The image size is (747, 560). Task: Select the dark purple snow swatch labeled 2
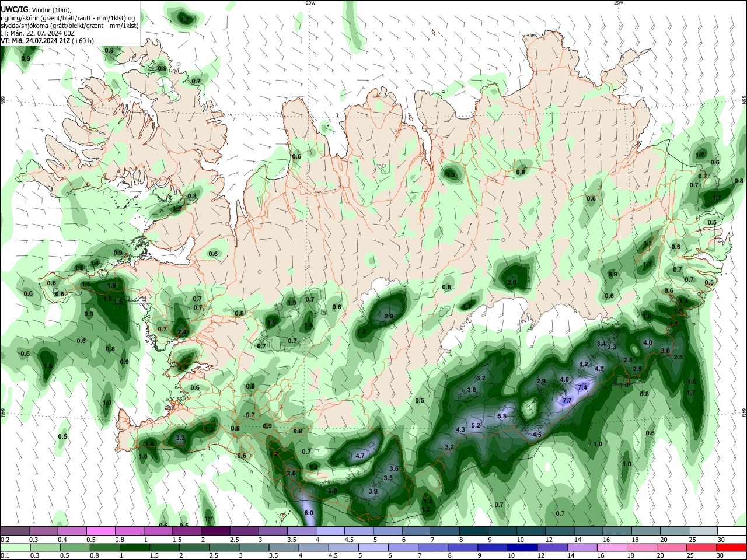[215, 531]
